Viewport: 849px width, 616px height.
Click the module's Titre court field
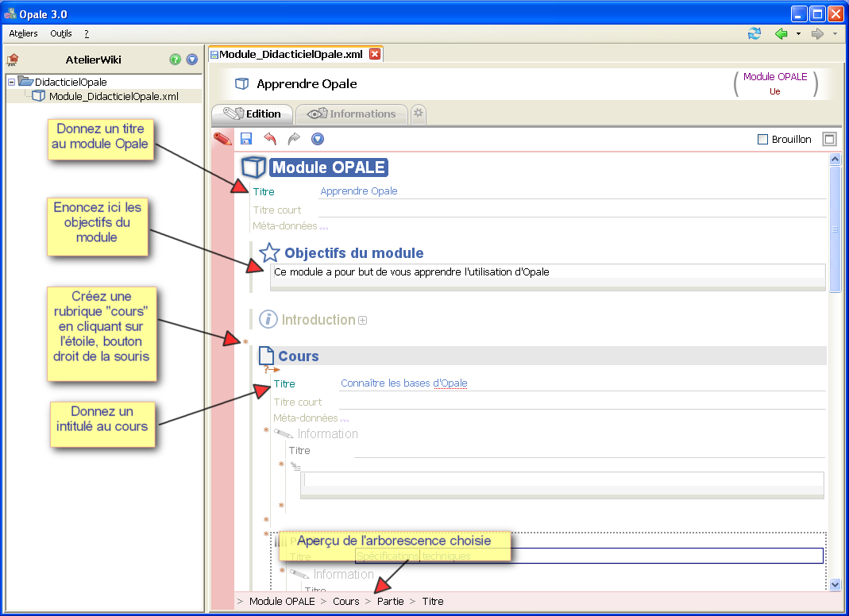[x=573, y=210]
